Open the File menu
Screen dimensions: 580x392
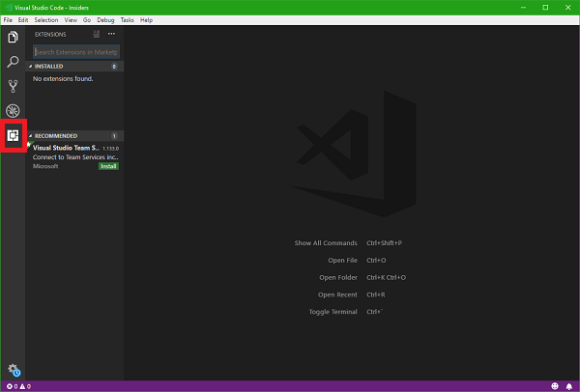(x=8, y=19)
